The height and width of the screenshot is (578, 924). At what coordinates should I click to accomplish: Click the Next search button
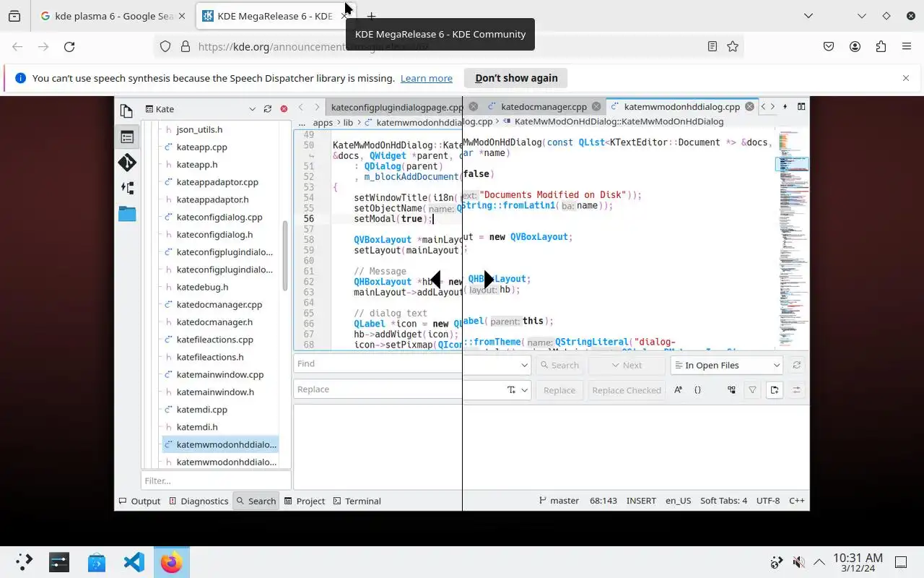click(626, 365)
